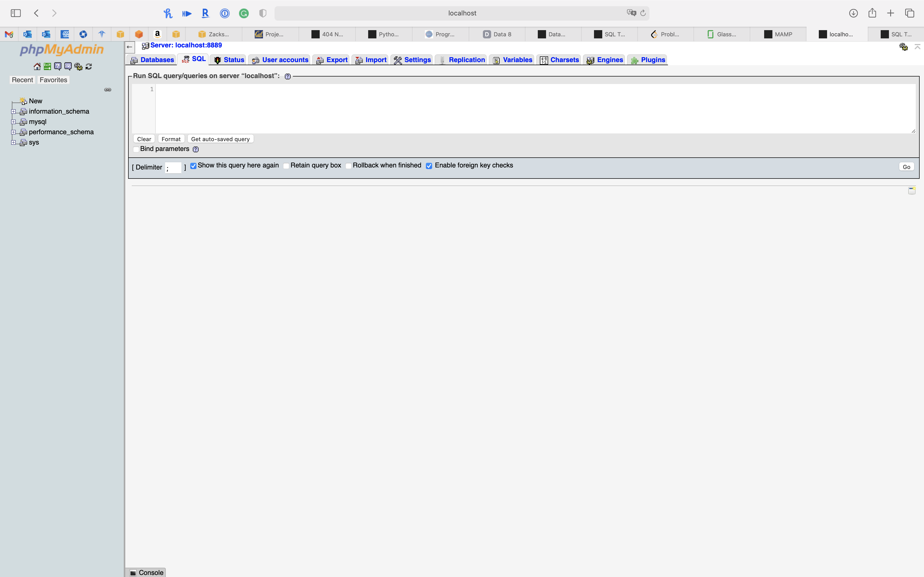Viewport: 924px width, 577px height.
Task: Click the Format query button
Action: tap(171, 139)
